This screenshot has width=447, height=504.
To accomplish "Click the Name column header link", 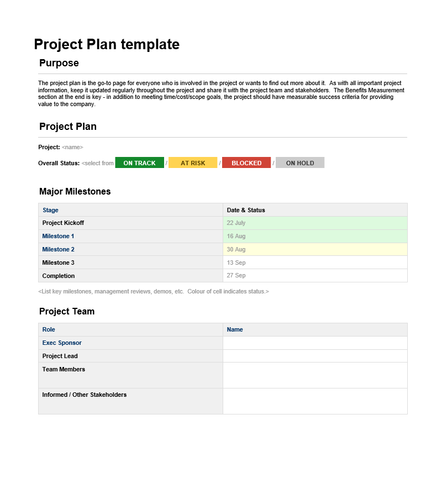I will (235, 330).
